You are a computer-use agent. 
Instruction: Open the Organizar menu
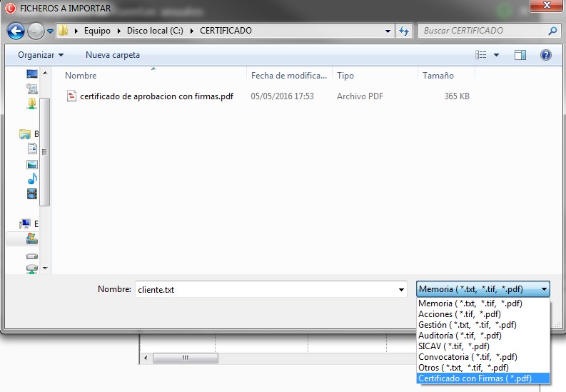point(41,55)
